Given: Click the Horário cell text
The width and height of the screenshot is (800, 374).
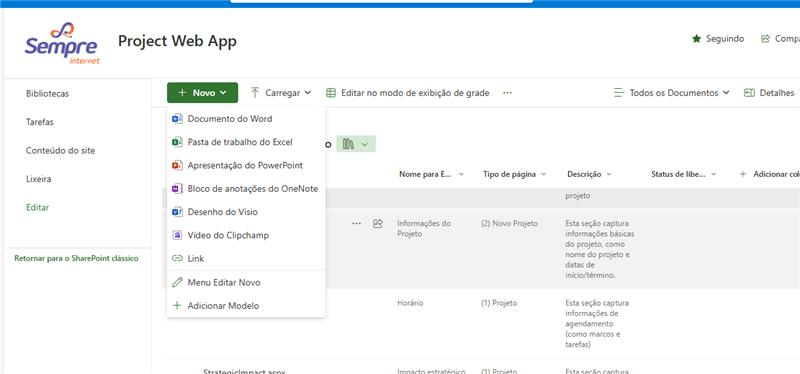Looking at the screenshot, I should click(410, 303).
